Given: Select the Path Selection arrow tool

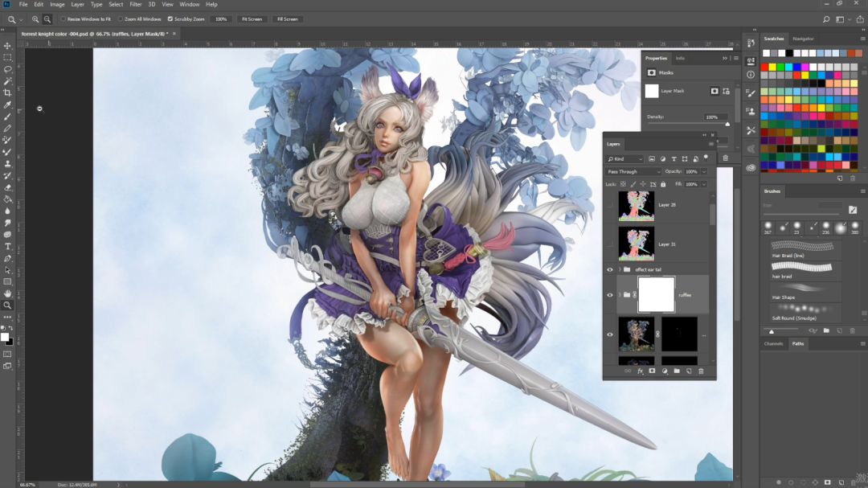Looking at the screenshot, I should 7,270.
